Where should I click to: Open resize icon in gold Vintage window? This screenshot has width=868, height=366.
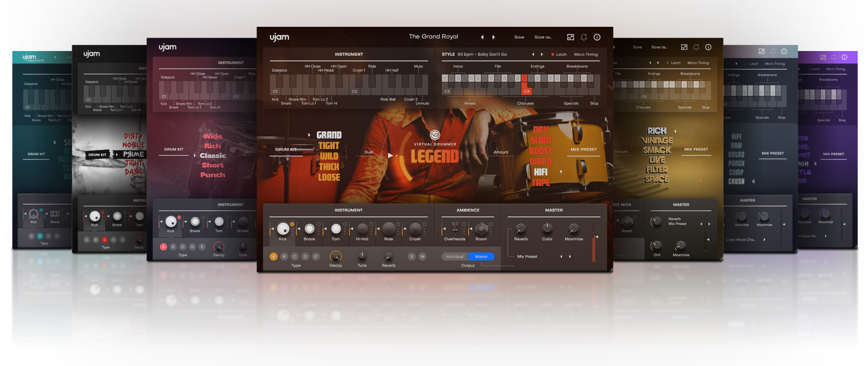point(684,47)
